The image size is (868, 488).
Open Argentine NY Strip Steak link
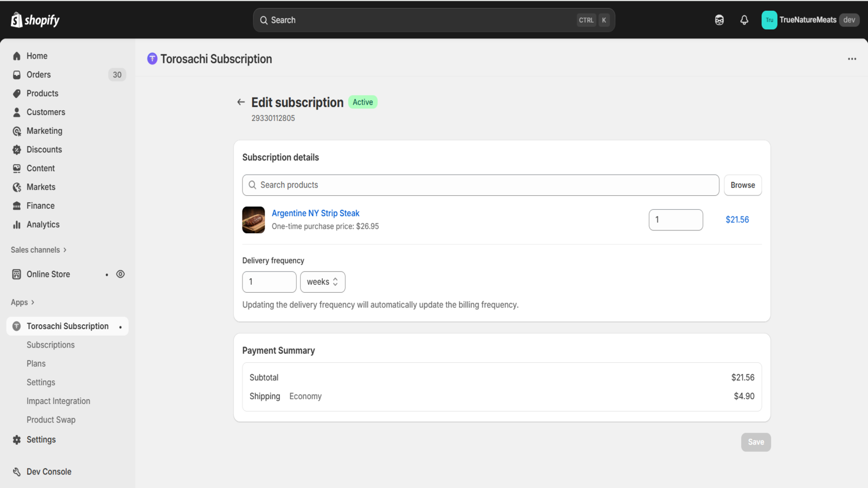coord(316,213)
